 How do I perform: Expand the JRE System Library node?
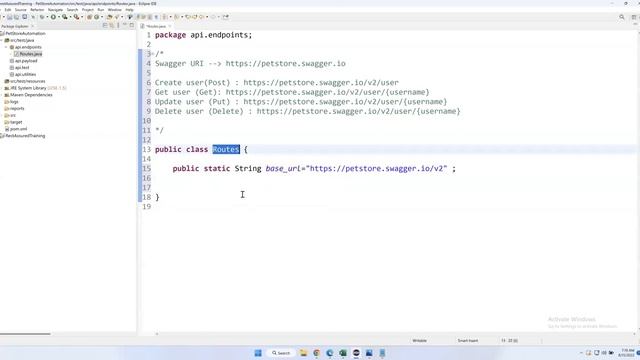(x=2, y=88)
